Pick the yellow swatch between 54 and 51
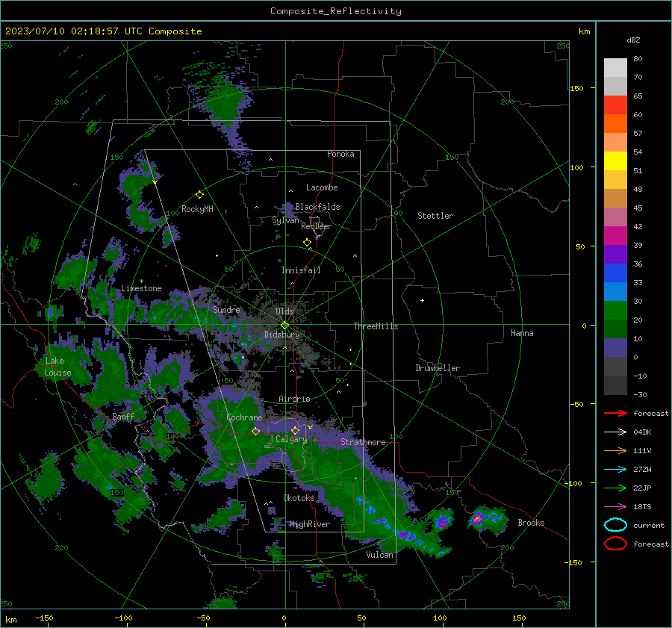 (x=615, y=161)
